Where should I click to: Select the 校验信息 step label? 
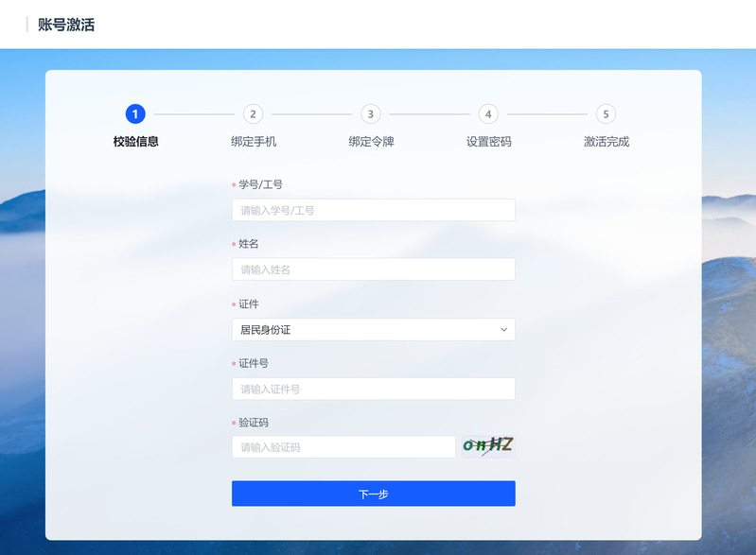click(135, 142)
